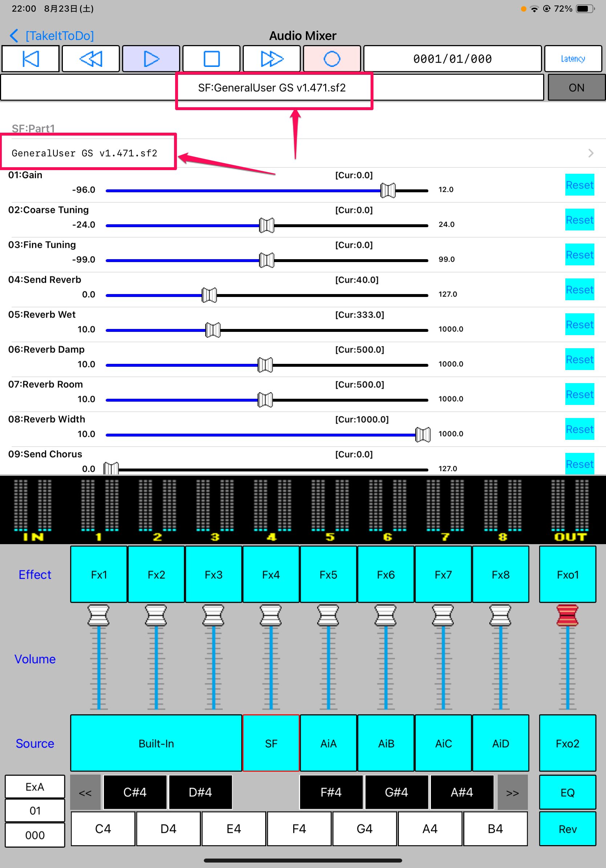Select the AiD source

tap(501, 743)
